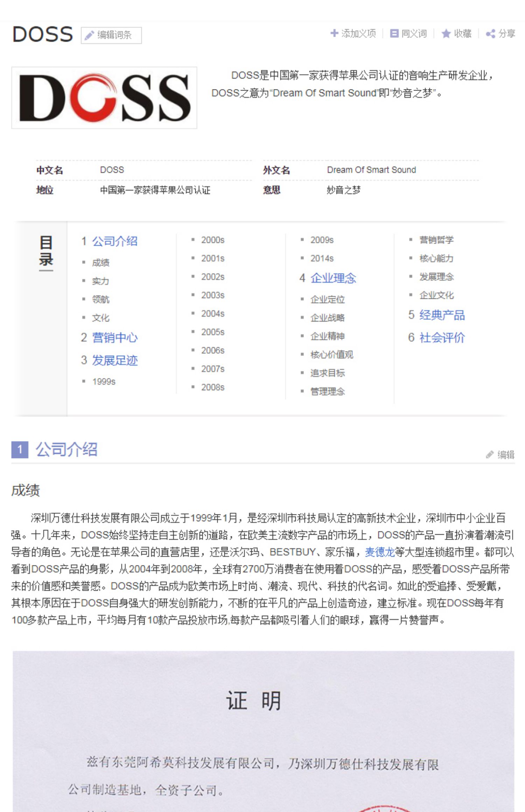The height and width of the screenshot is (812, 525).
Task: Jump to 发展足迹 in the contents
Action: [114, 360]
